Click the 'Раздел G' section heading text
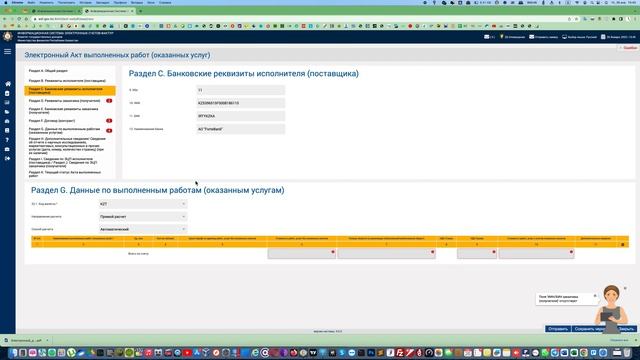 pyautogui.click(x=158, y=190)
